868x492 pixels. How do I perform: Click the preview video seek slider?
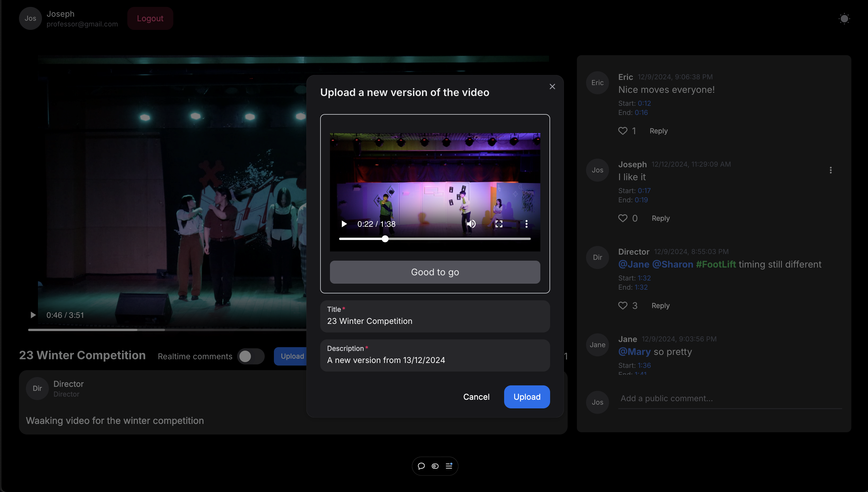(435, 239)
